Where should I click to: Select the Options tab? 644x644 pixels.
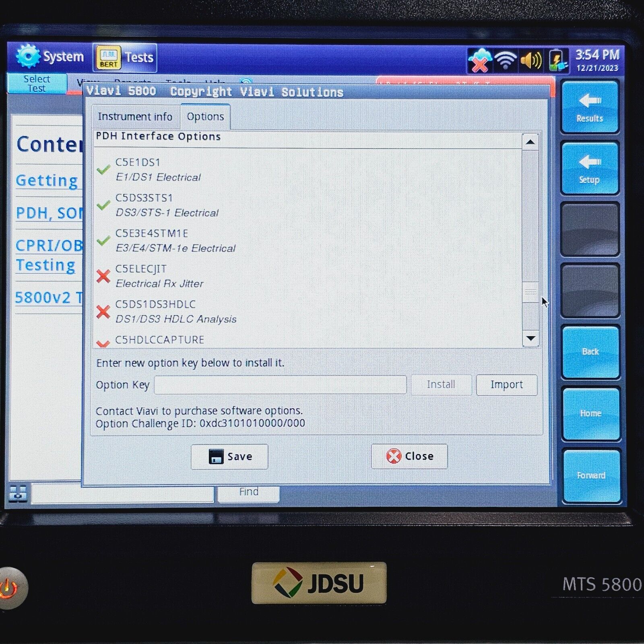coord(205,116)
